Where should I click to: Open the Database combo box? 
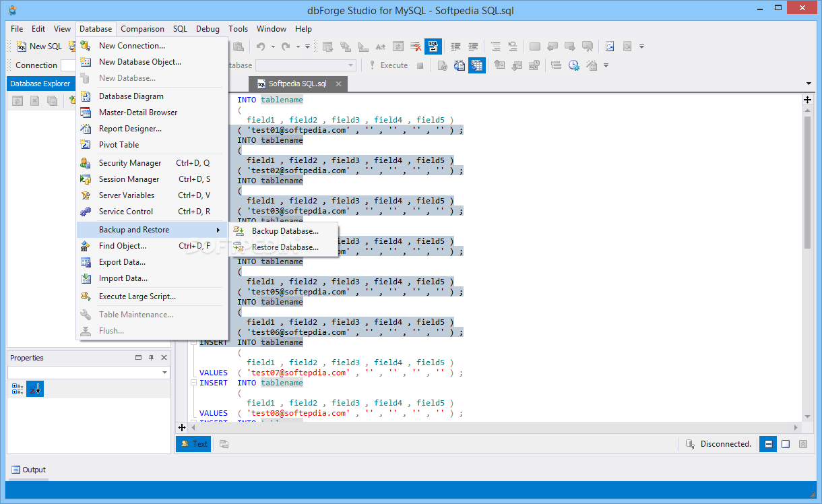pos(306,65)
